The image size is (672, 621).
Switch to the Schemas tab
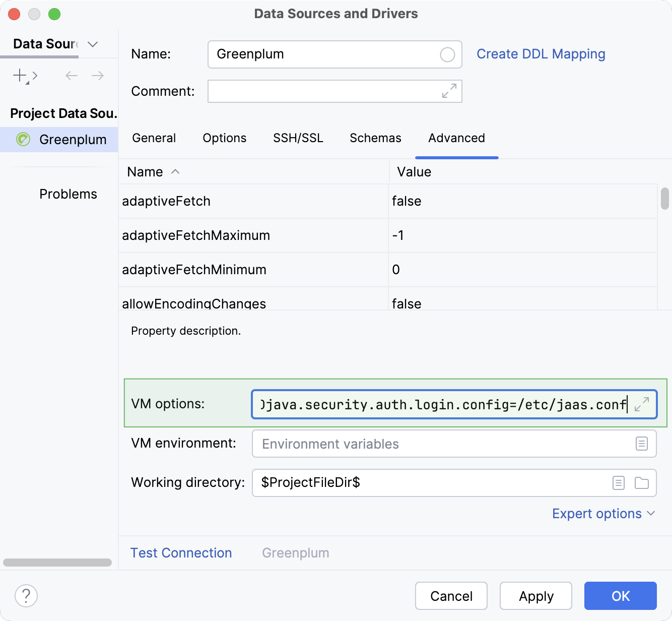point(375,138)
